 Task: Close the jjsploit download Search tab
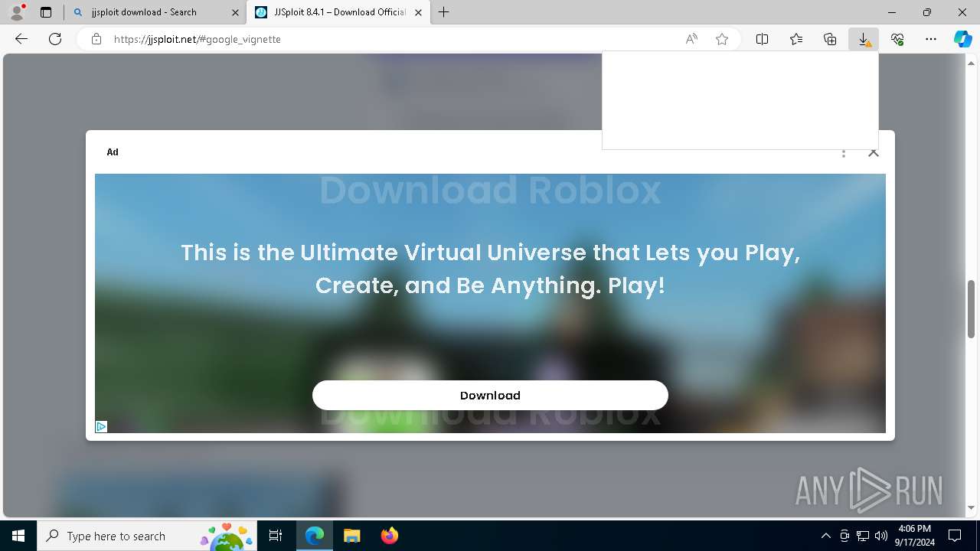tap(235, 12)
